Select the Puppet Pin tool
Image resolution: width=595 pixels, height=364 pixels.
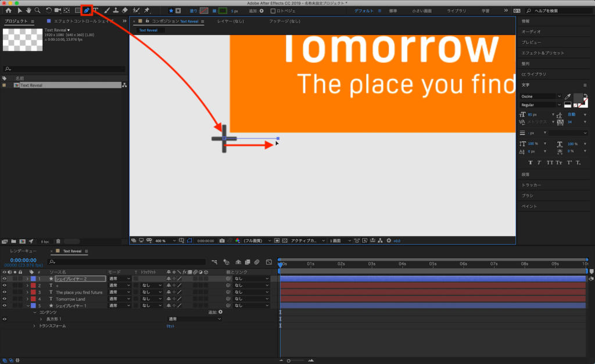(x=147, y=10)
